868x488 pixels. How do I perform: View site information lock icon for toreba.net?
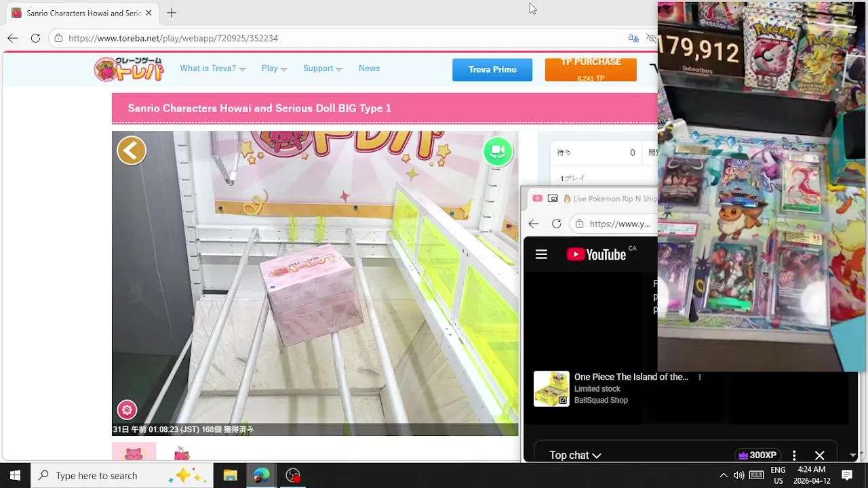[x=58, y=38]
